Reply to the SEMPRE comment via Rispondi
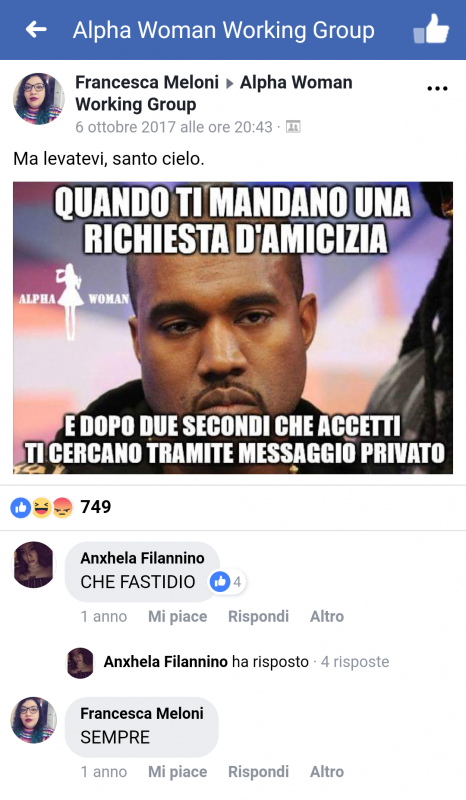Image resolution: width=466 pixels, height=800 pixels. coord(258,772)
